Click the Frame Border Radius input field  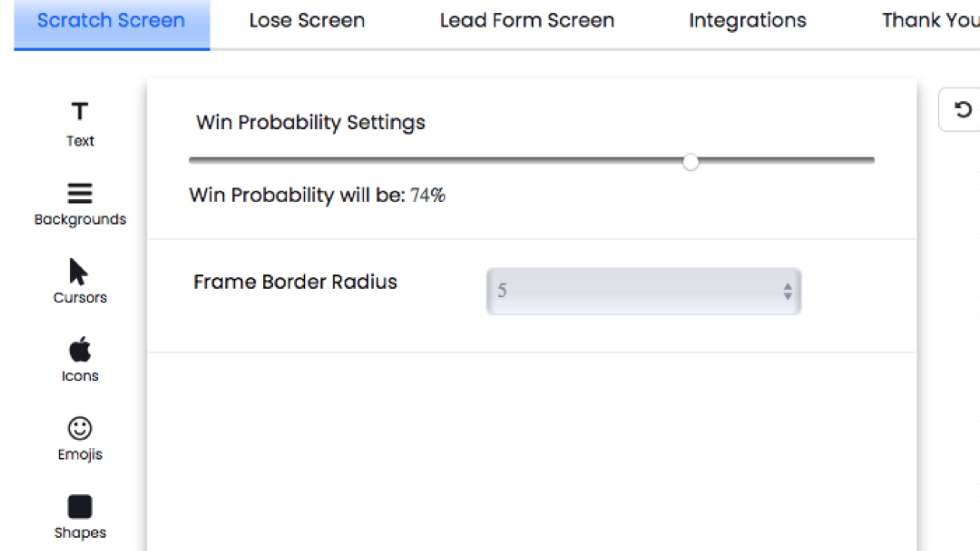[x=632, y=291]
